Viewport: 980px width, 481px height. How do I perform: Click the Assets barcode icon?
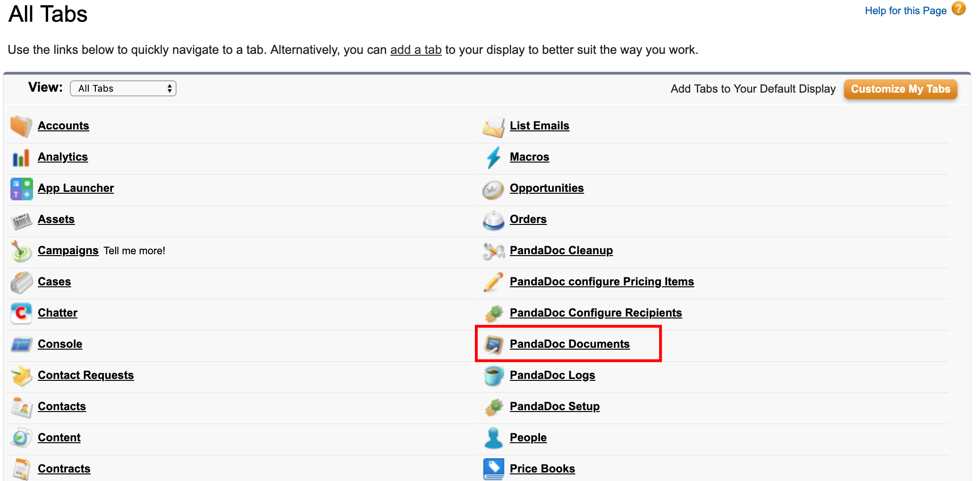[x=21, y=220]
